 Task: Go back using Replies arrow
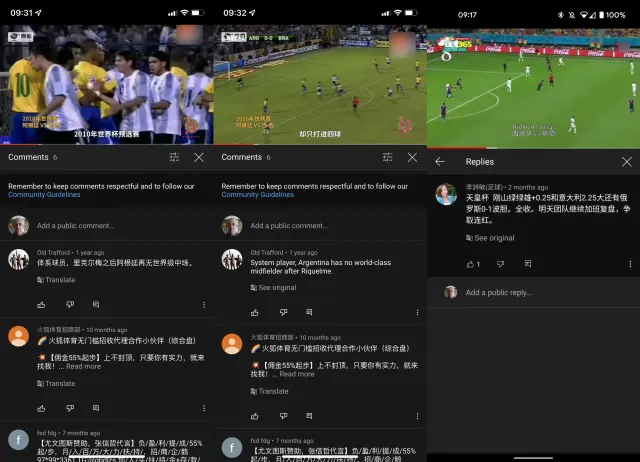click(x=440, y=162)
